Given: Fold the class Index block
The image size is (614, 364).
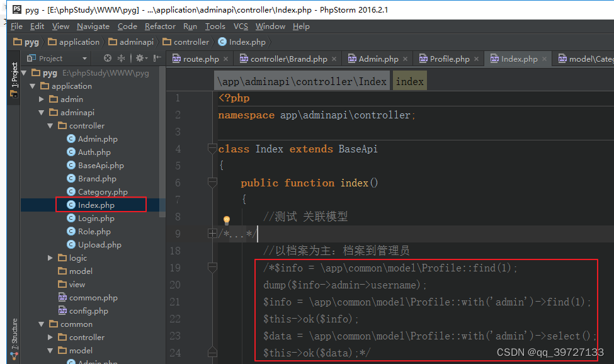Looking at the screenshot, I should click(212, 149).
